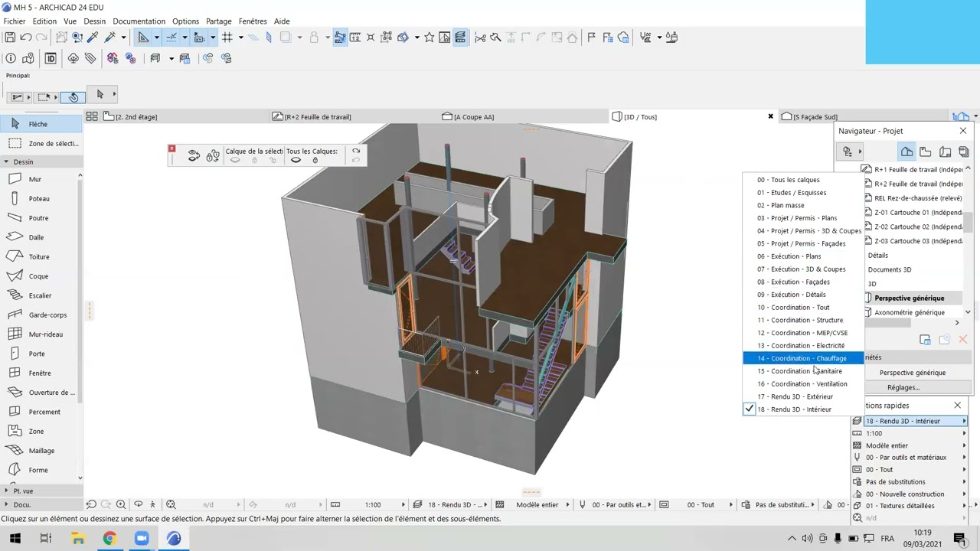Select the Poteau column tool
Screen dimensions: 980x551
(x=38, y=198)
